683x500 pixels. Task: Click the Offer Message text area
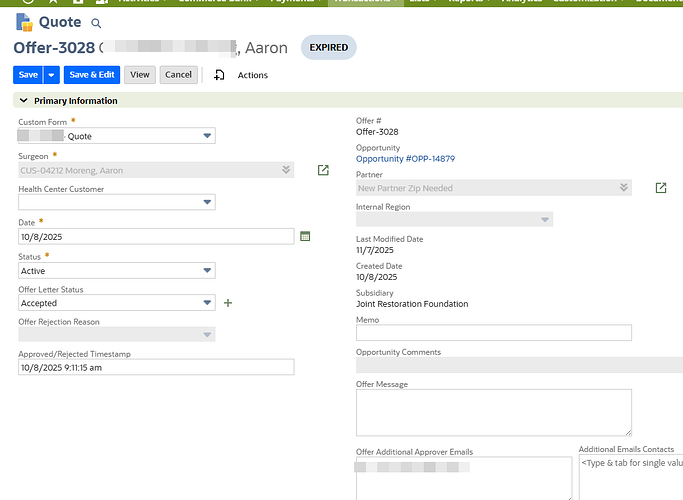[x=494, y=412]
